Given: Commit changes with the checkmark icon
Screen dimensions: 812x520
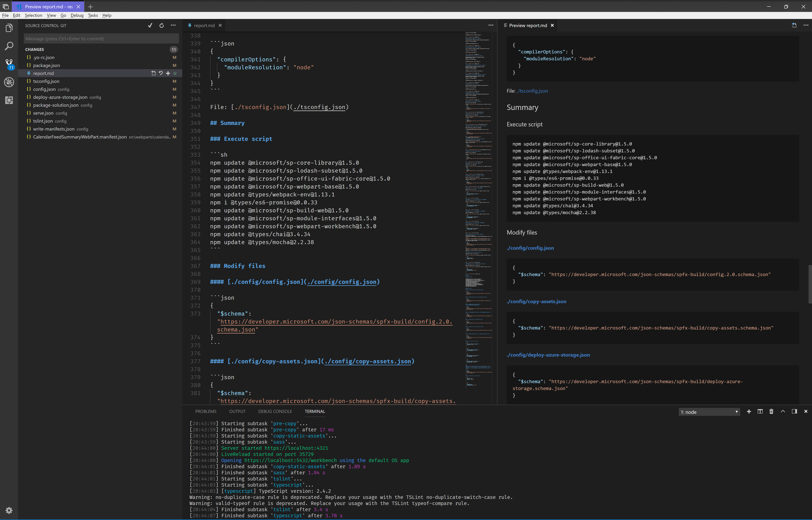Looking at the screenshot, I should (150, 25).
